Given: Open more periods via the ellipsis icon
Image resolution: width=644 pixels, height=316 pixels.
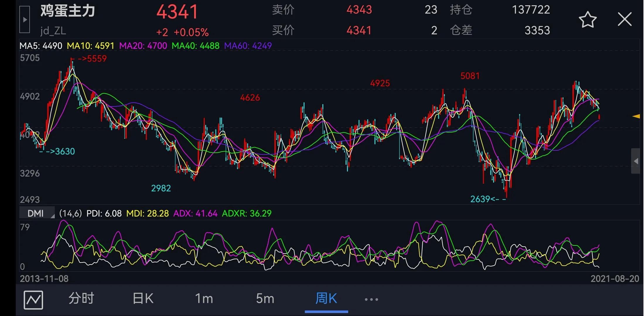Looking at the screenshot, I should pos(371,299).
